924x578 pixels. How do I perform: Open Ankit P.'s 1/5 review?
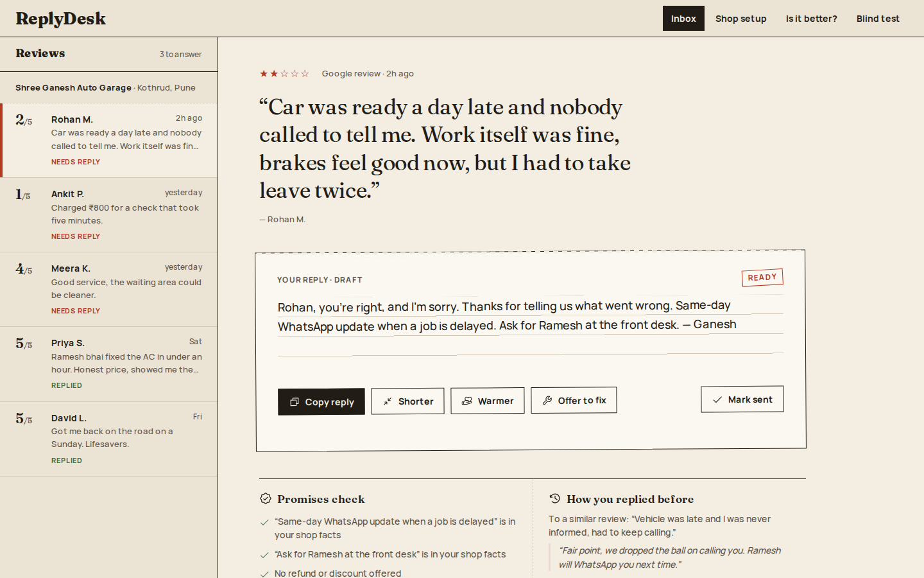109,215
